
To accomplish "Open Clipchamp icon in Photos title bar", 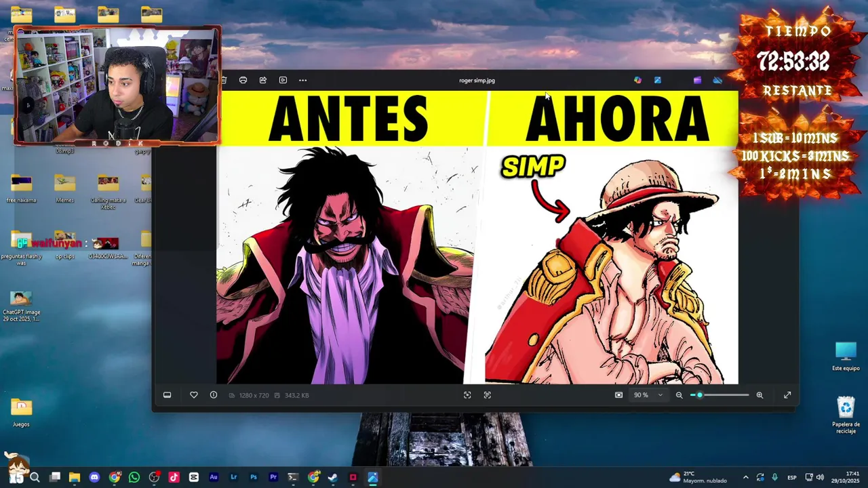I will (x=697, y=80).
